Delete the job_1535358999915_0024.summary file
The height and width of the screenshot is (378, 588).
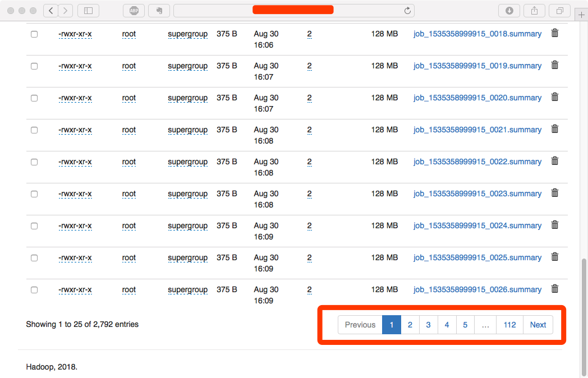(x=554, y=225)
